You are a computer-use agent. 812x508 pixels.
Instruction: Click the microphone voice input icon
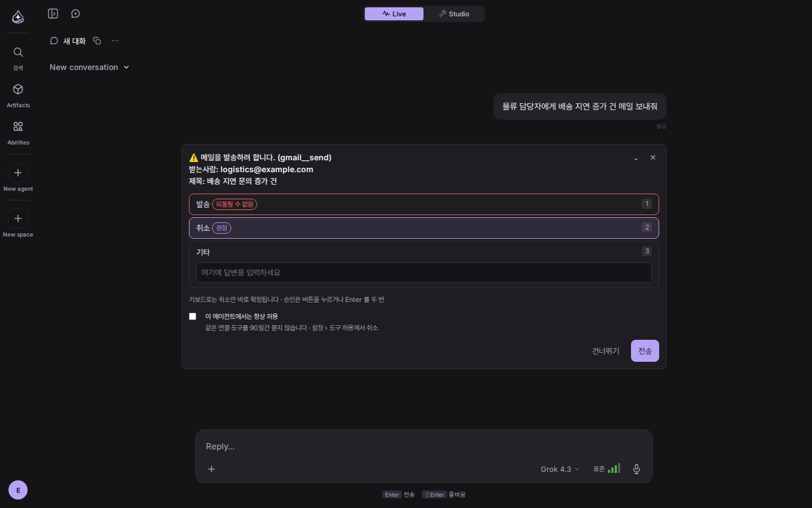point(637,469)
